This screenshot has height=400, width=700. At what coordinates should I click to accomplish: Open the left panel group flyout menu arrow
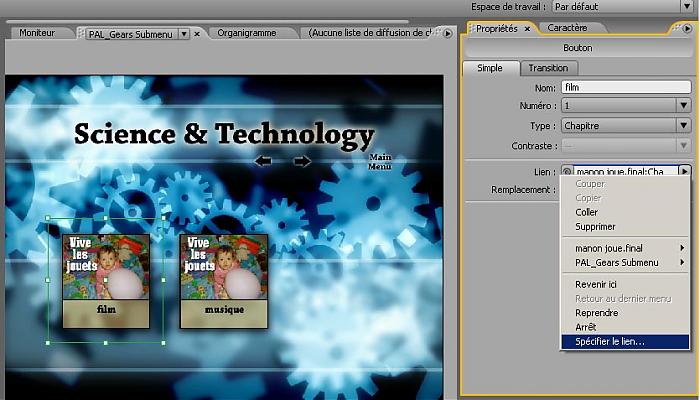[x=447, y=33]
